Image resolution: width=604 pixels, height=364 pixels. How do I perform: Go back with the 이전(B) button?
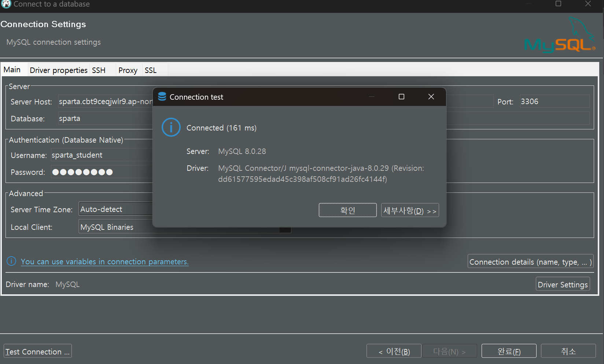[x=394, y=351]
